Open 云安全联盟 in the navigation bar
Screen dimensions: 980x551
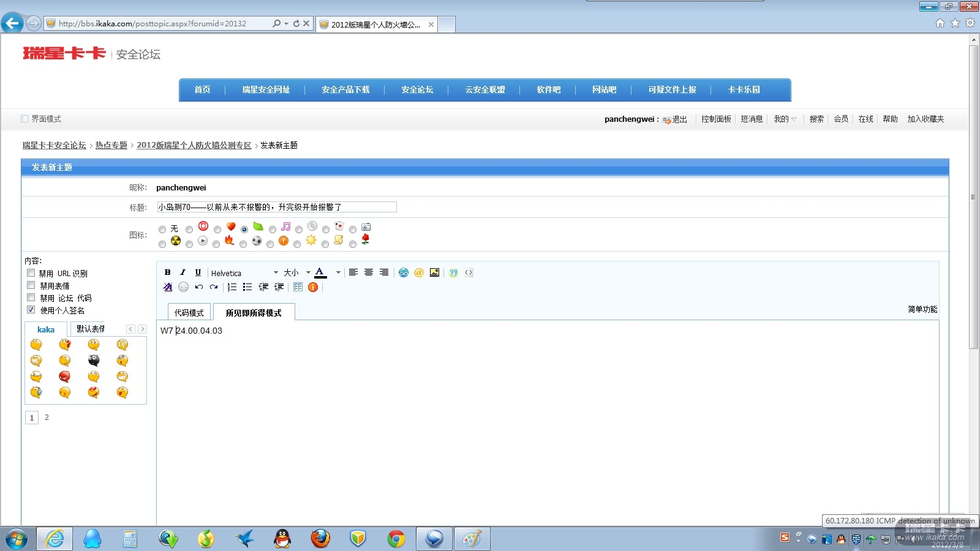[485, 89]
